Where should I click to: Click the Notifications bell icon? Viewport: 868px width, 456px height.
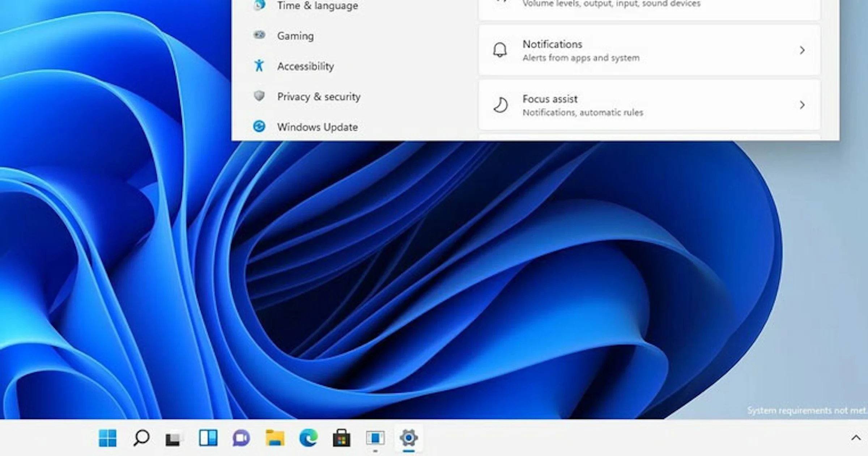coord(501,50)
